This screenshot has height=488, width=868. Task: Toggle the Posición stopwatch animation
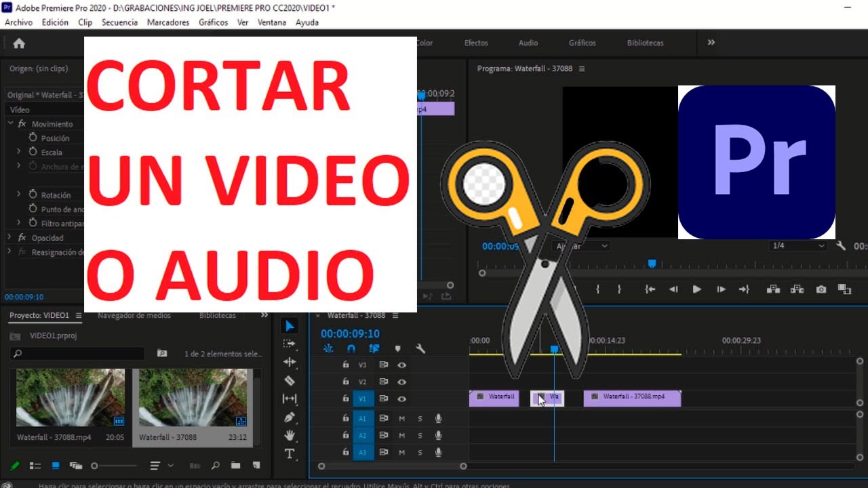tap(33, 138)
